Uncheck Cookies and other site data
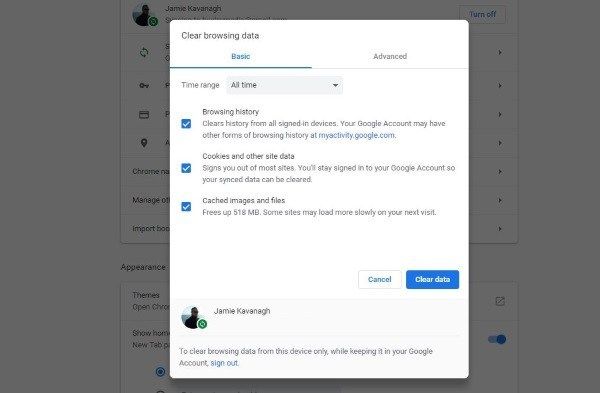600x393 pixels. (186, 168)
